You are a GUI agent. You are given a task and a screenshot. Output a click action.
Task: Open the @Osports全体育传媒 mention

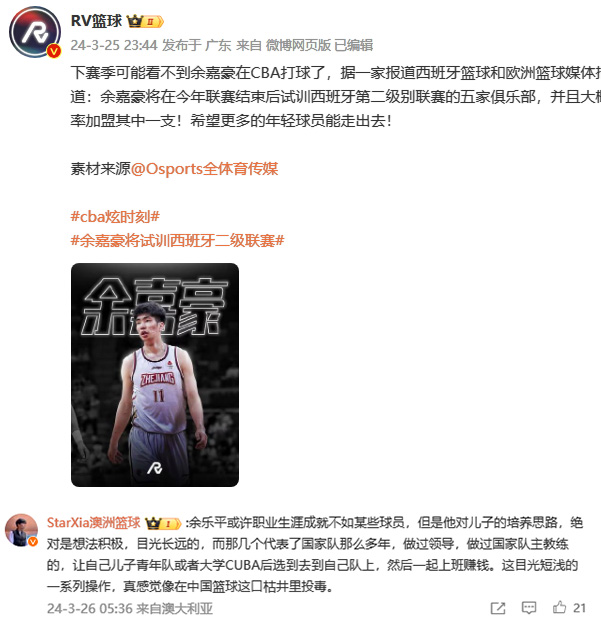(x=204, y=169)
